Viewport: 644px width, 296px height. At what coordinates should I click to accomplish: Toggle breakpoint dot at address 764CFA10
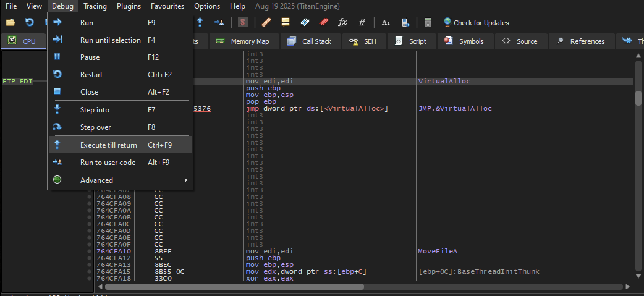(x=89, y=251)
